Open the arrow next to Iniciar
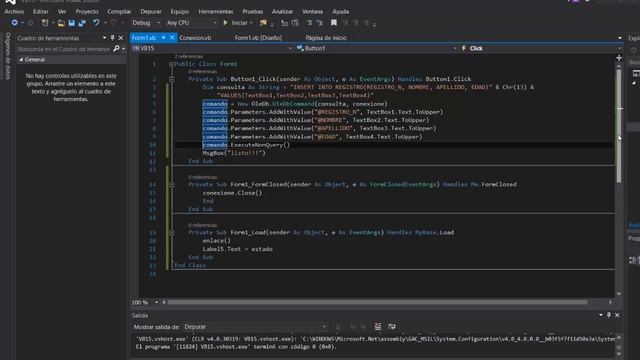 pyautogui.click(x=251, y=23)
